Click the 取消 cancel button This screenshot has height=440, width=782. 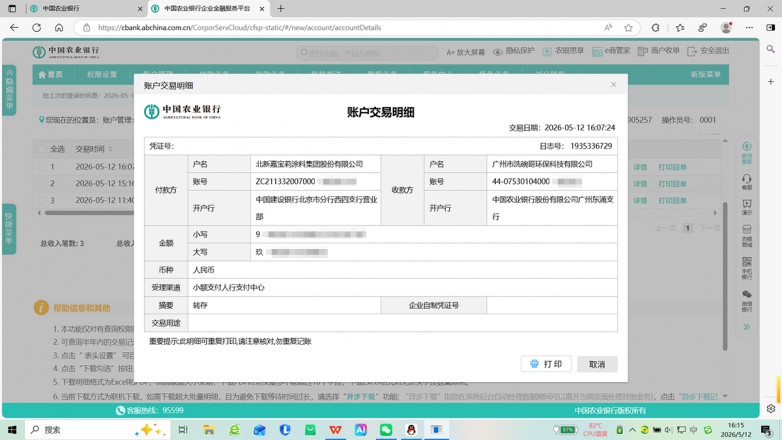click(x=597, y=364)
